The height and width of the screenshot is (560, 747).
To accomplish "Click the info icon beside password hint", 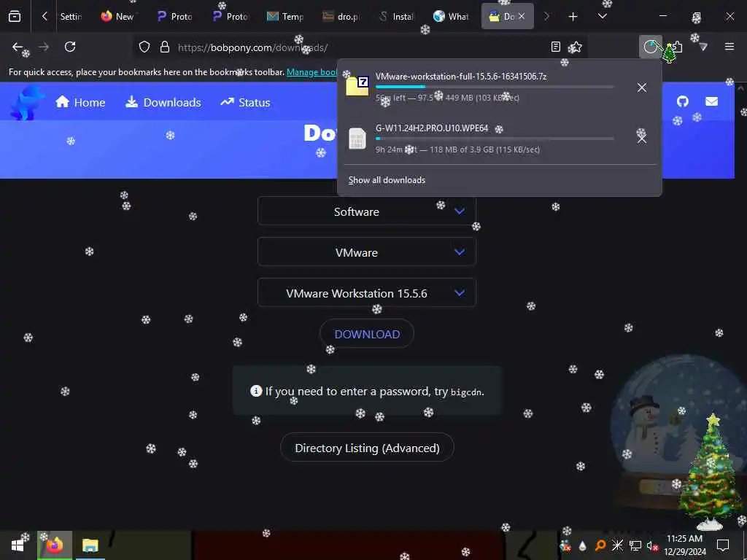I will pos(256,391).
